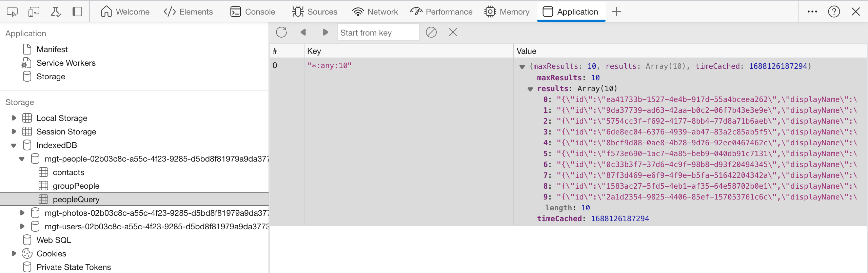Click results entry 0 with id ea41733b
Image resolution: width=868 pixels, height=273 pixels.
click(x=700, y=100)
